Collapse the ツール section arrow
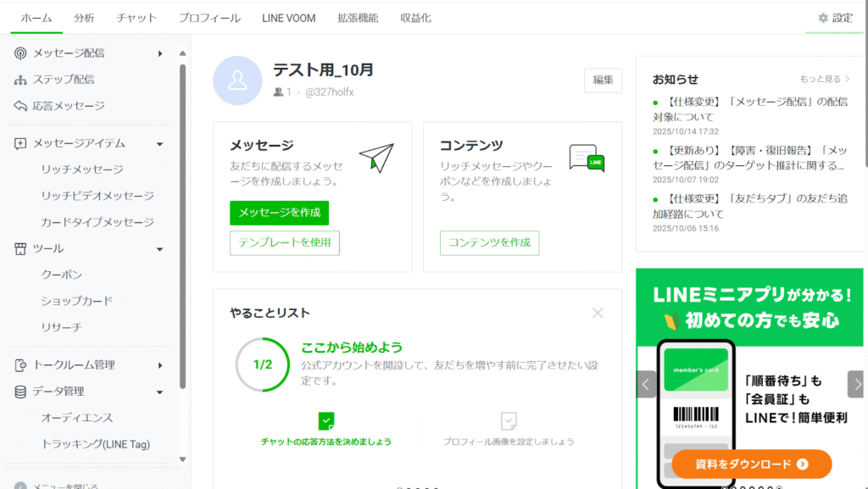868x489 pixels. tap(160, 249)
